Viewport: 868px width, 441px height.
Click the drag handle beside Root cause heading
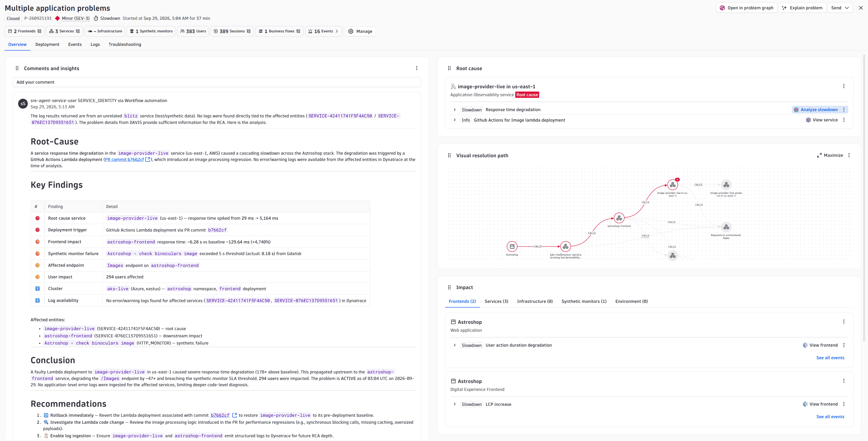(x=449, y=68)
